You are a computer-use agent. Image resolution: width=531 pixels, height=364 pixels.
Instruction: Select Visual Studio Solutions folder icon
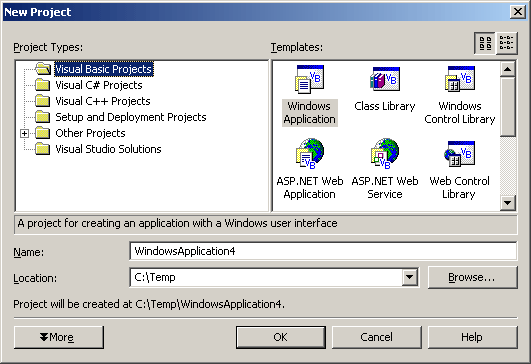pos(43,149)
